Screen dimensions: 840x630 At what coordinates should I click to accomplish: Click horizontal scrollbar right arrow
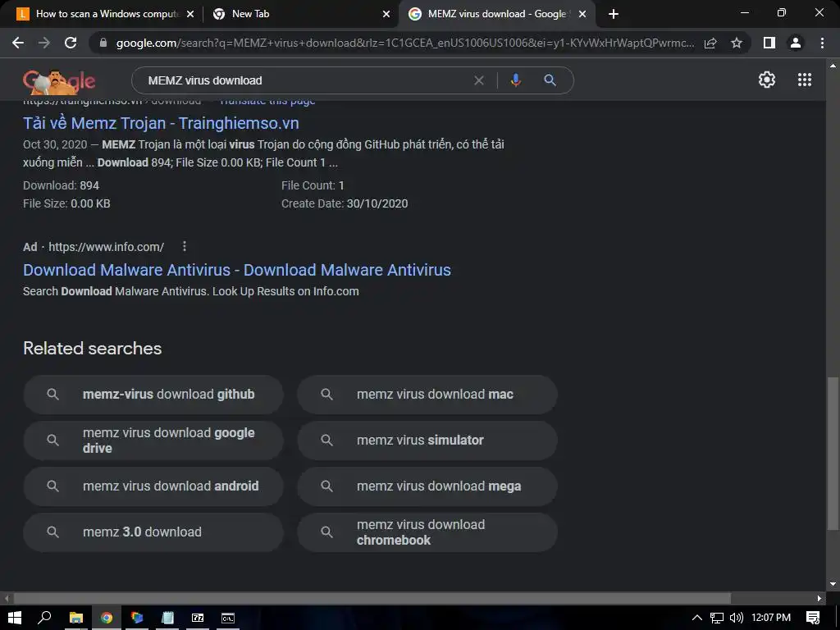pos(819,598)
